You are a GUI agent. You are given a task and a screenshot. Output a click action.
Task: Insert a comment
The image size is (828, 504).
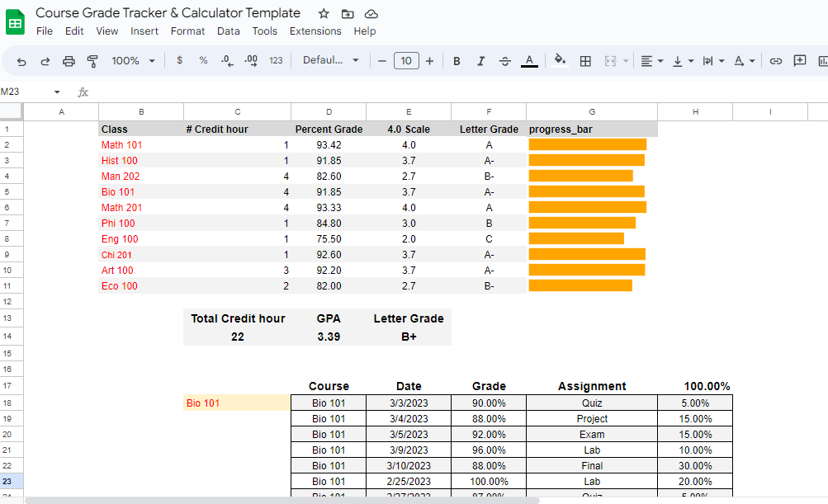pyautogui.click(x=799, y=60)
